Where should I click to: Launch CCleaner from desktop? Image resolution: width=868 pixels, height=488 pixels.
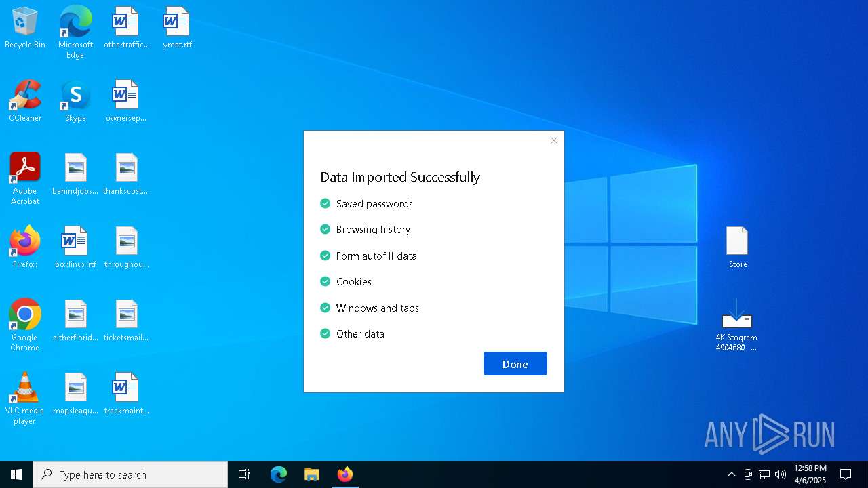(x=25, y=102)
